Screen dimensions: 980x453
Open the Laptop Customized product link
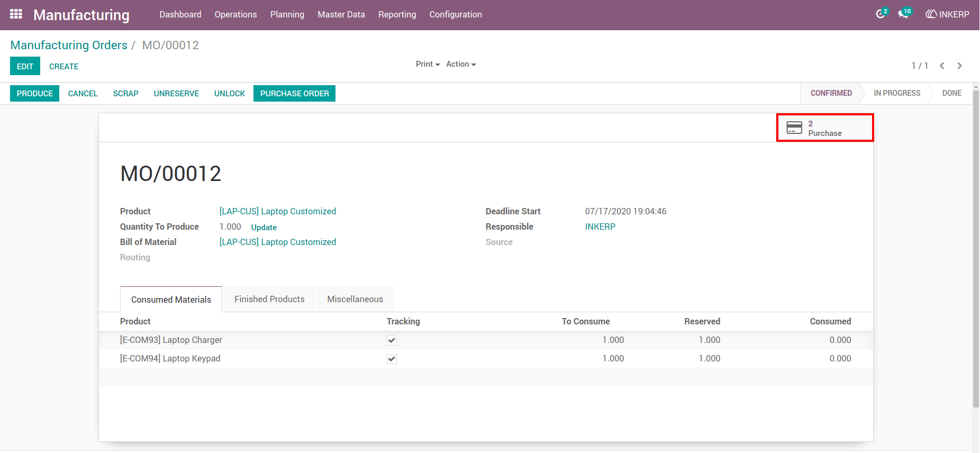[278, 211]
